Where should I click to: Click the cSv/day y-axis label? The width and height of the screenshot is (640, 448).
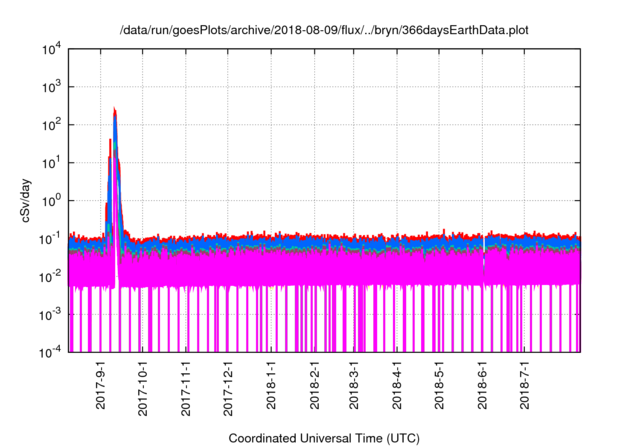pos(26,200)
